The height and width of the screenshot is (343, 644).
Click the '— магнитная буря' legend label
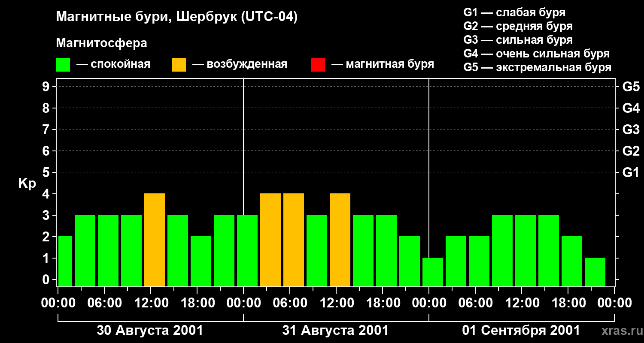tap(383, 65)
